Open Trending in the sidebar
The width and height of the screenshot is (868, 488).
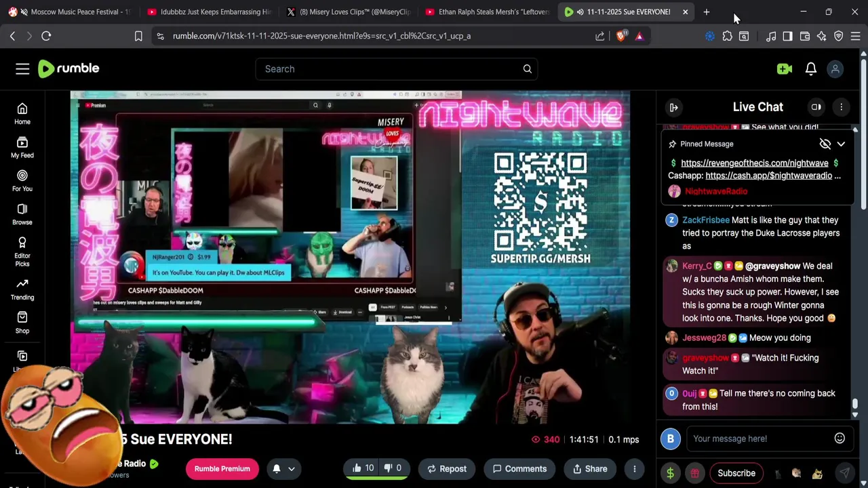22,289
